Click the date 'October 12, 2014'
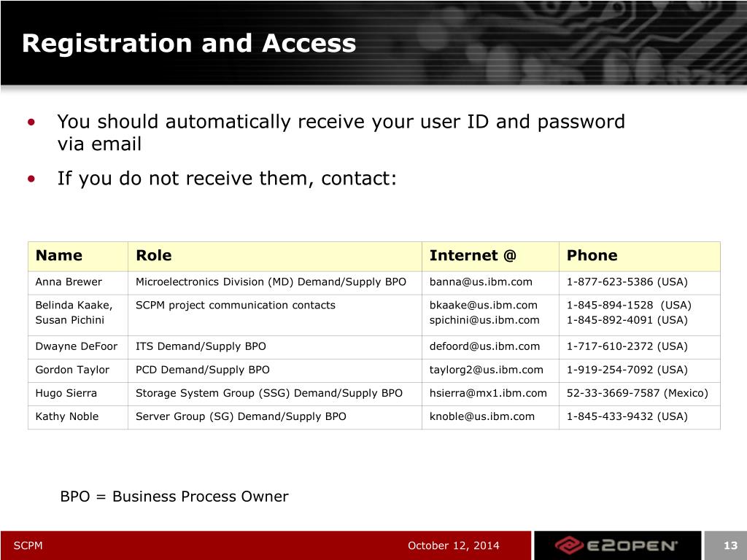This screenshot has height=560, width=747. (x=454, y=545)
